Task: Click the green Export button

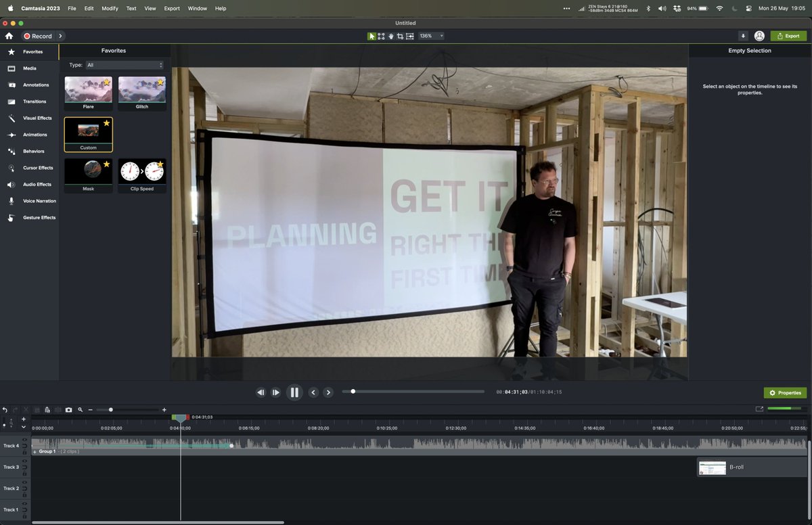Action: point(788,35)
